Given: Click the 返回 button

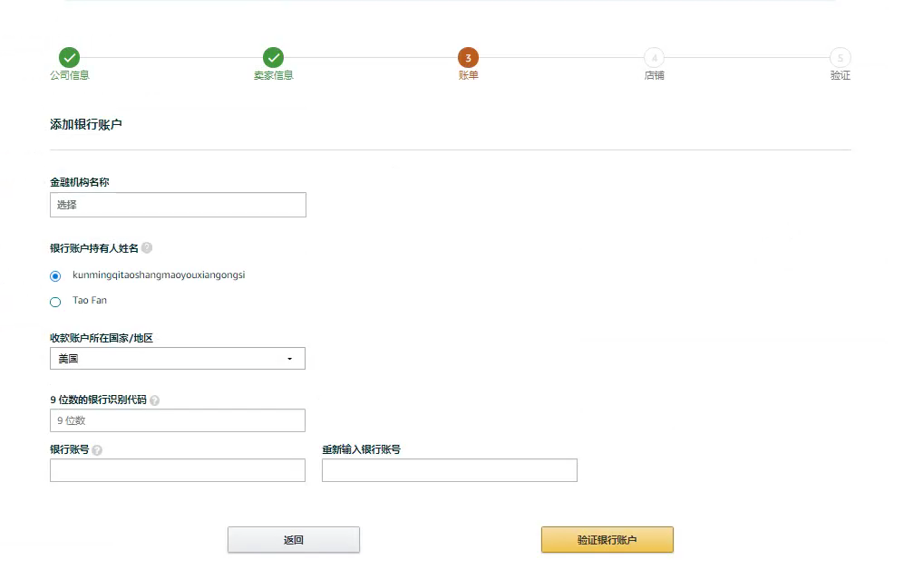Looking at the screenshot, I should [293, 540].
